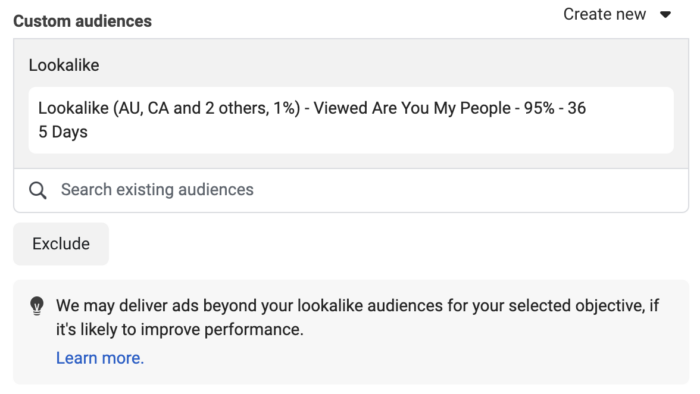
Task: Focus the Search existing audiences field
Action: (351, 191)
